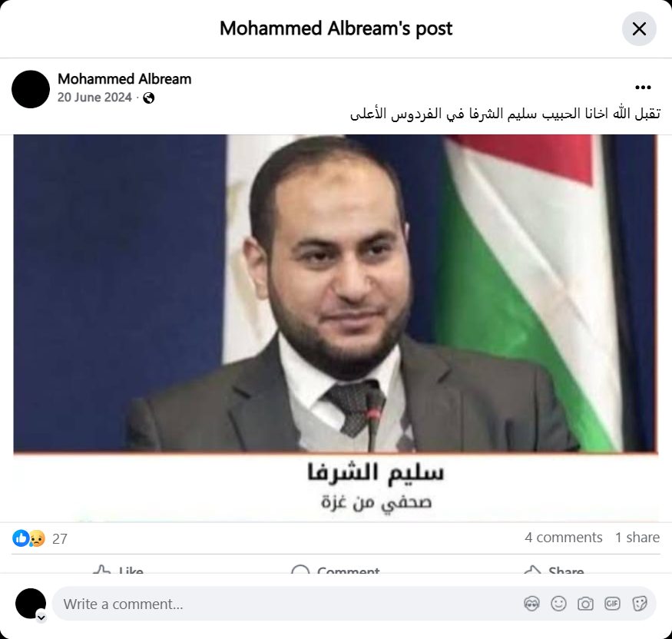The height and width of the screenshot is (639, 672).
Task: Show the 27 reactions list
Action: coord(60,538)
